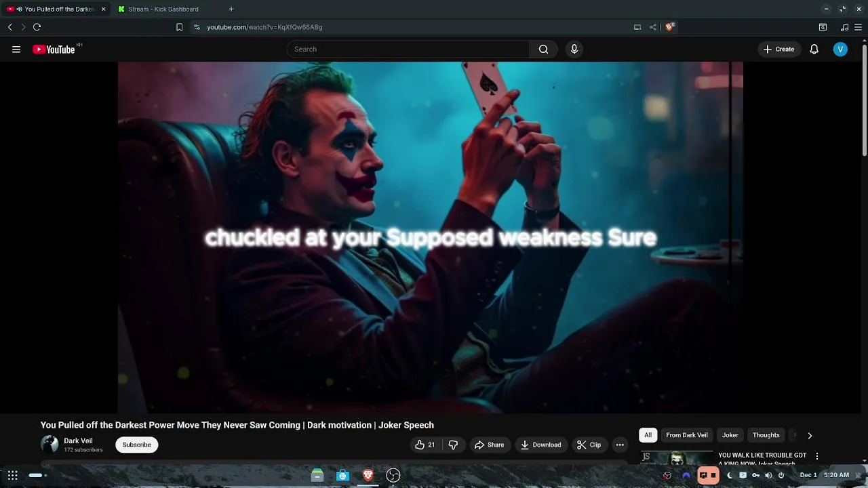Select the Thoughts filter chip
This screenshot has height=488, width=868.
point(766,435)
